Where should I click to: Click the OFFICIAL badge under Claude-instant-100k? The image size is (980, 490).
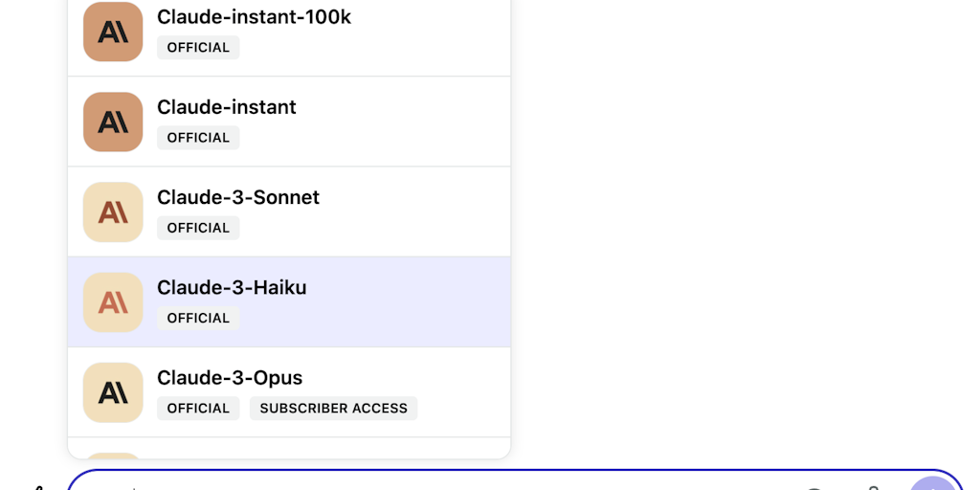click(x=198, y=48)
